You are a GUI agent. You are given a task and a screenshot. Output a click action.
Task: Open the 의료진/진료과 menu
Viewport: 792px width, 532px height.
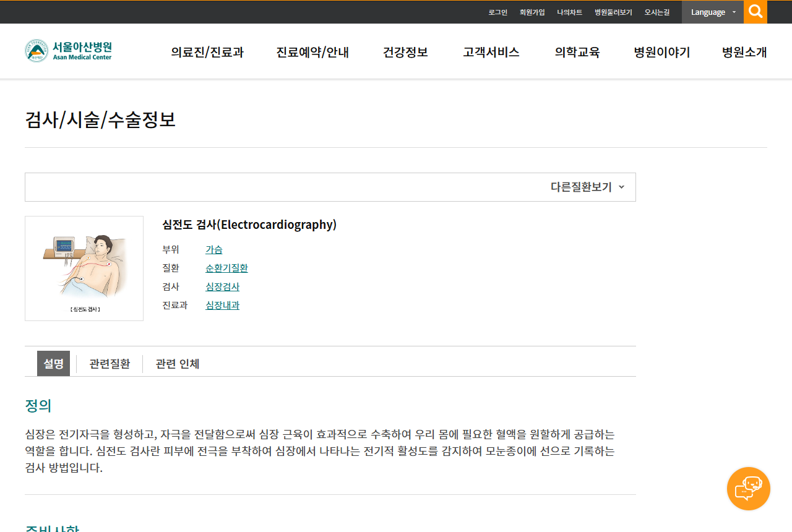[x=207, y=52]
